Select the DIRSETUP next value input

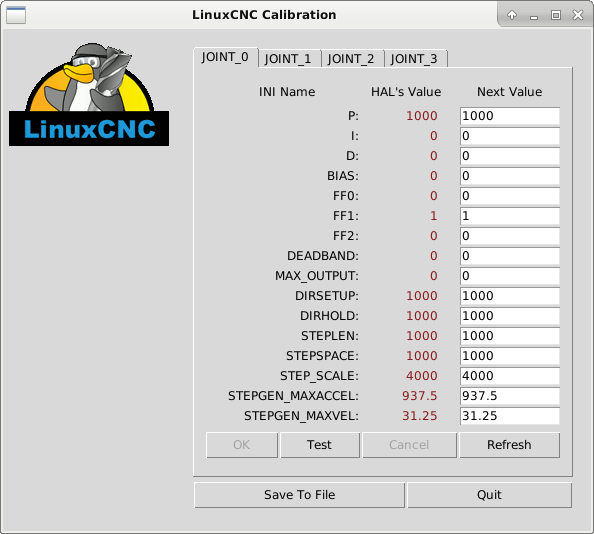(x=510, y=296)
